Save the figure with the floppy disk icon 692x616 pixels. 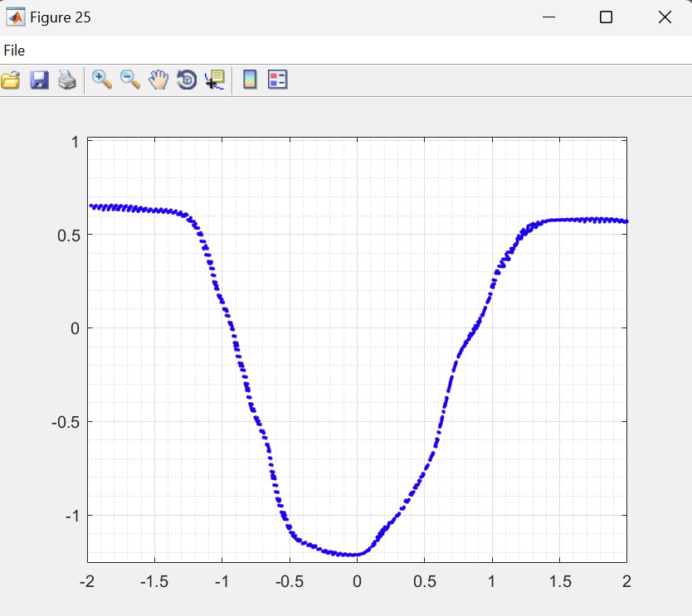click(39, 80)
